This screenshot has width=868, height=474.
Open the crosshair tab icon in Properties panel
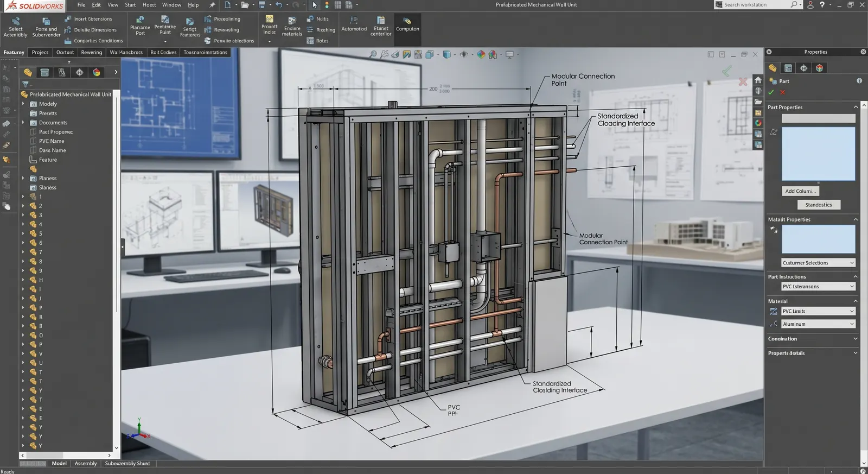[803, 68]
